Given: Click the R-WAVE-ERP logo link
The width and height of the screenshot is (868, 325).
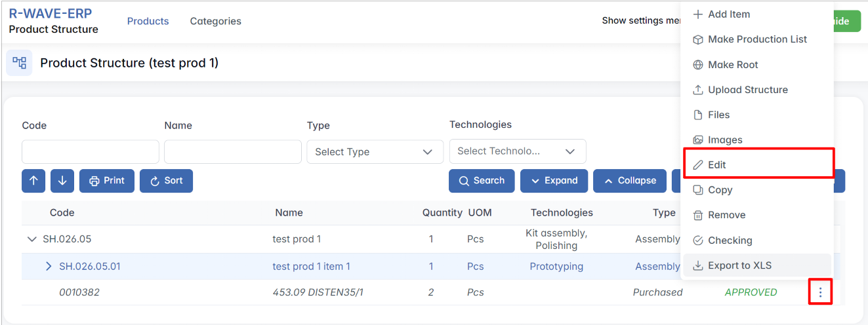Looking at the screenshot, I should point(51,13).
